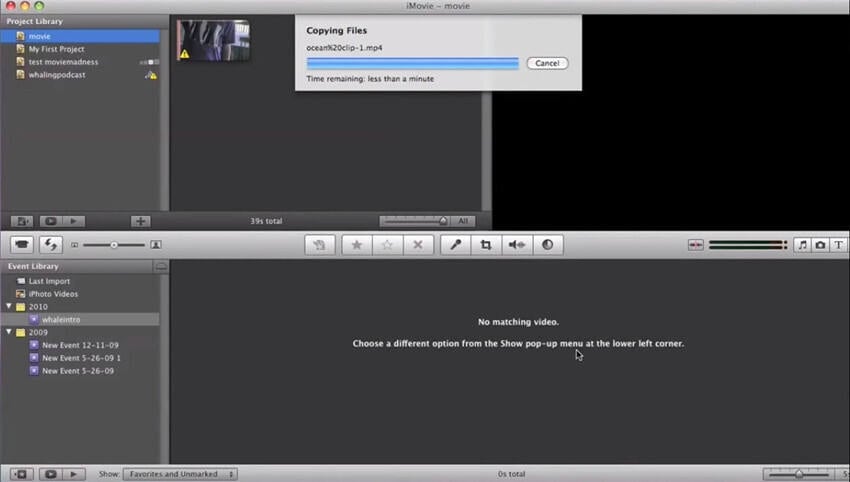Toggle audio skimming button

tap(696, 245)
